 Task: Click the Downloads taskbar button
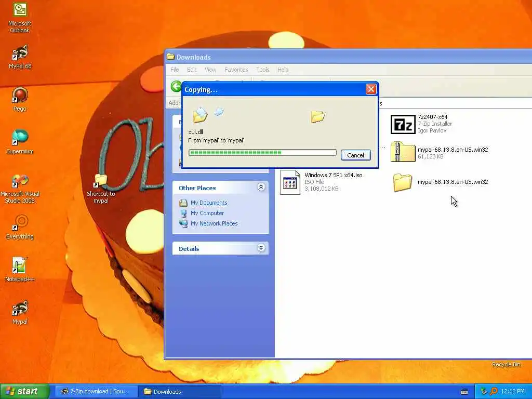[180, 392]
